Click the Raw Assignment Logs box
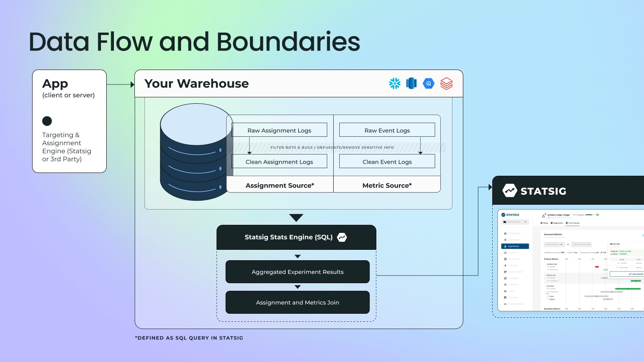 pos(279,130)
